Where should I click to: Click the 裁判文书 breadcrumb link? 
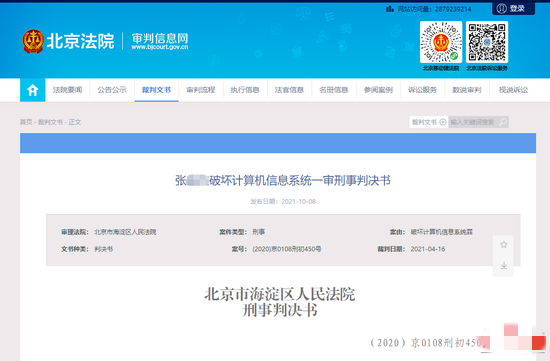pos(50,122)
